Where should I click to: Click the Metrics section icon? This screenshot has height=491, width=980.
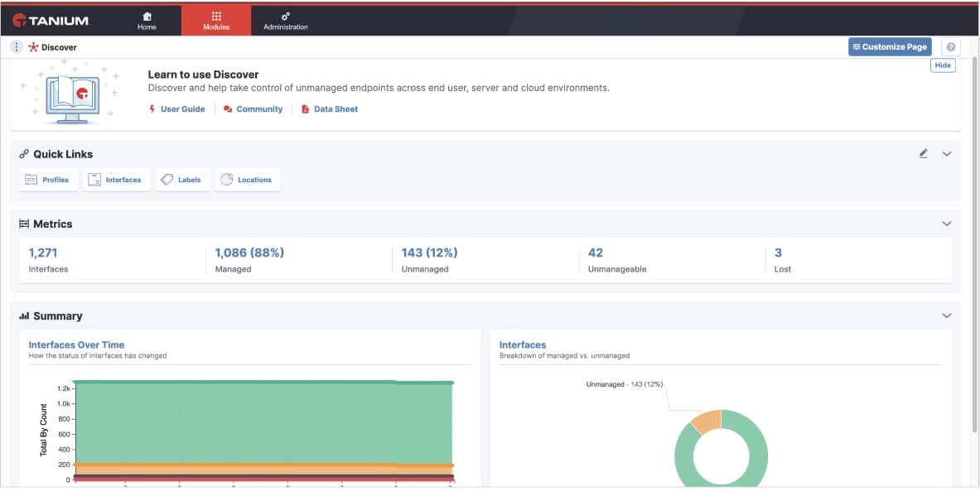pyautogui.click(x=24, y=224)
